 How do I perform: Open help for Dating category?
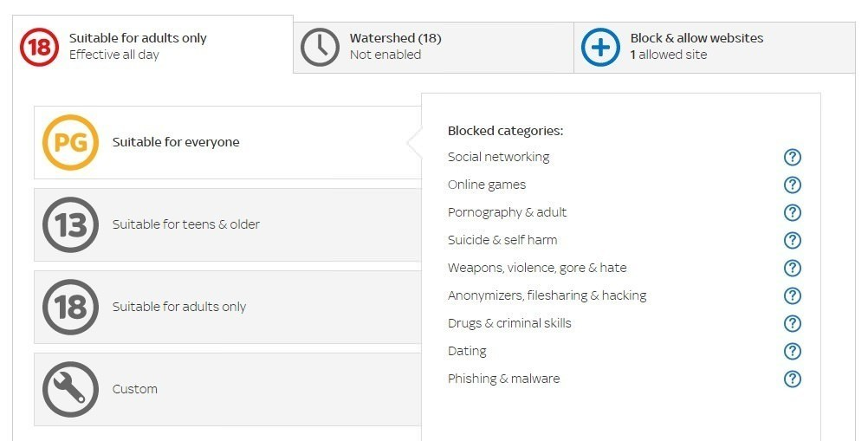click(792, 351)
